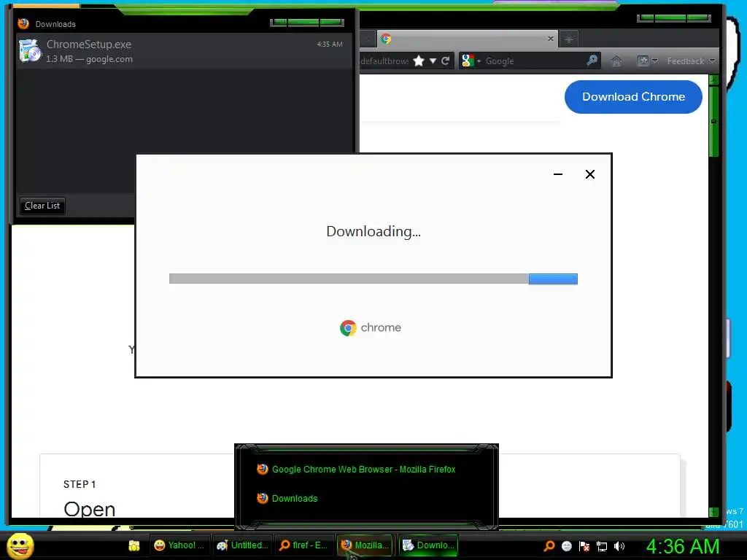This screenshot has width=747, height=560.
Task: Open ChromeSetup.exe in the Downloads list
Action: [x=183, y=51]
